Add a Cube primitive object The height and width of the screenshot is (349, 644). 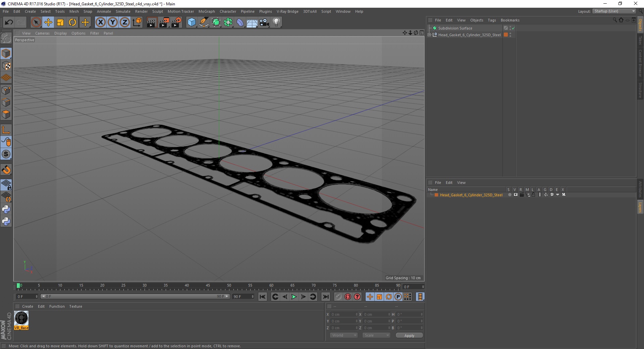pos(192,22)
